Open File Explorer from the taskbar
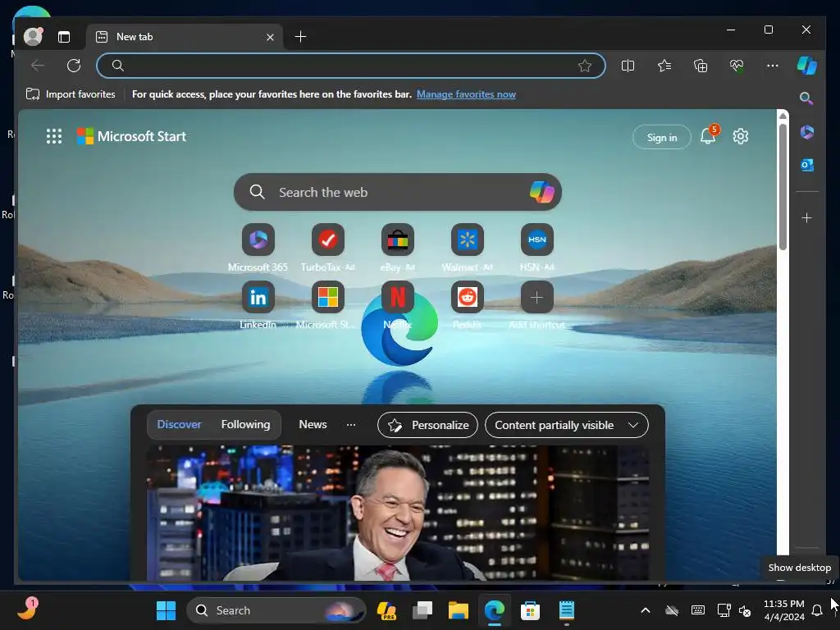The width and height of the screenshot is (840, 630). 458,610
